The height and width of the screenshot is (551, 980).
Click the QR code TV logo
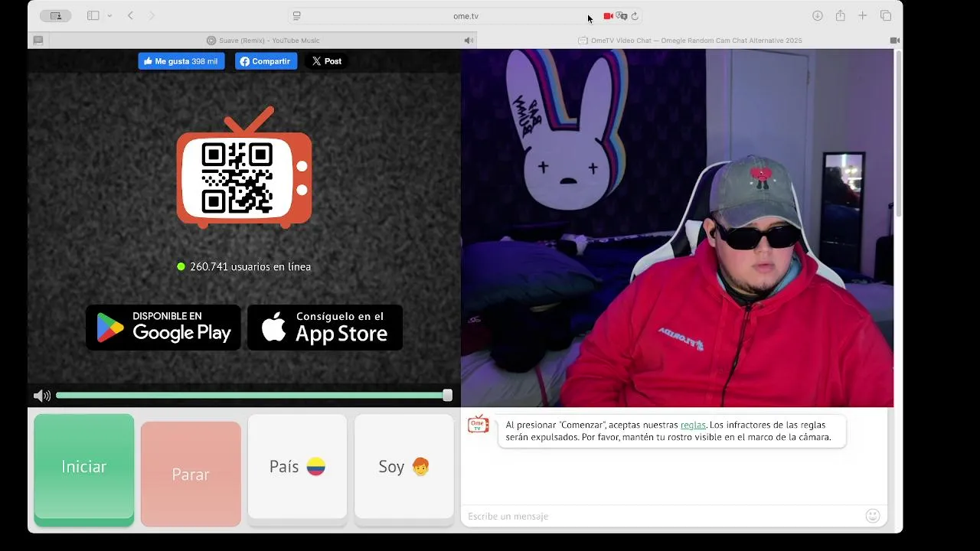pyautogui.click(x=244, y=168)
